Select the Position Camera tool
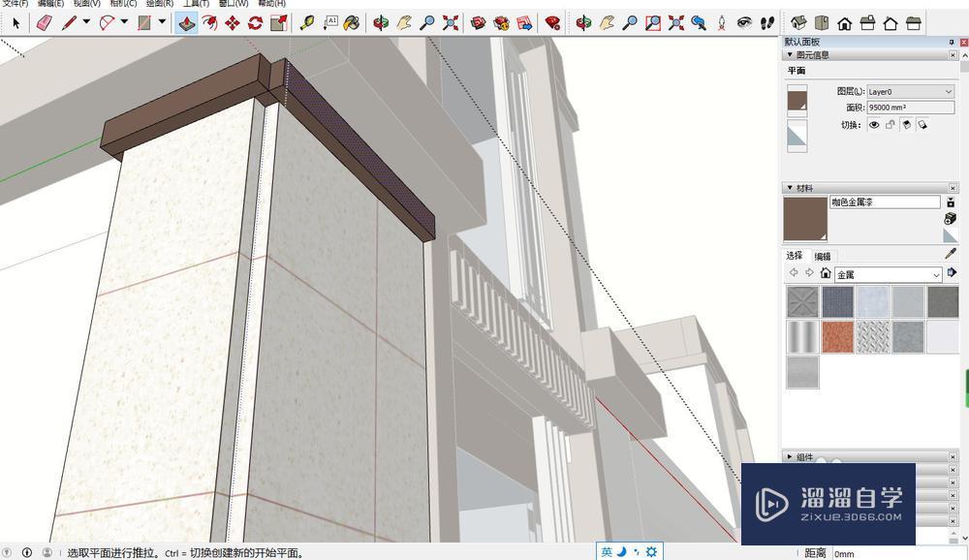The width and height of the screenshot is (969, 560). pyautogui.click(x=722, y=23)
